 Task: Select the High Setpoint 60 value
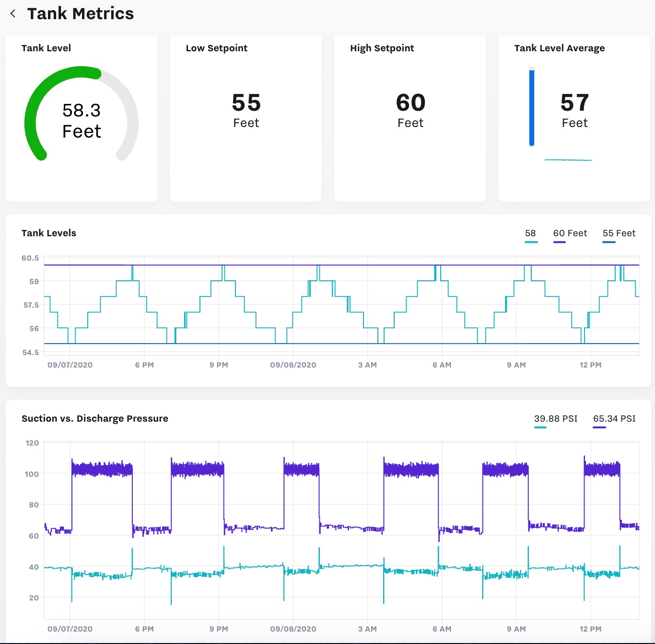coord(410,103)
